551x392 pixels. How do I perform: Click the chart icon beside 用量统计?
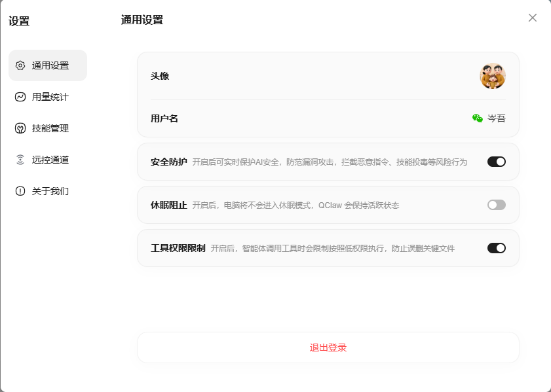20,97
